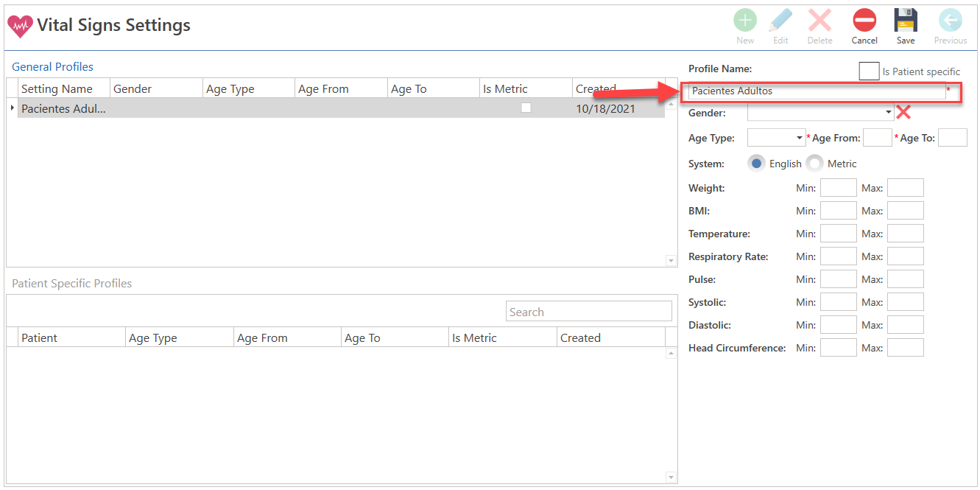Sort Patient Specific Profiles by Patient column

tap(72, 337)
